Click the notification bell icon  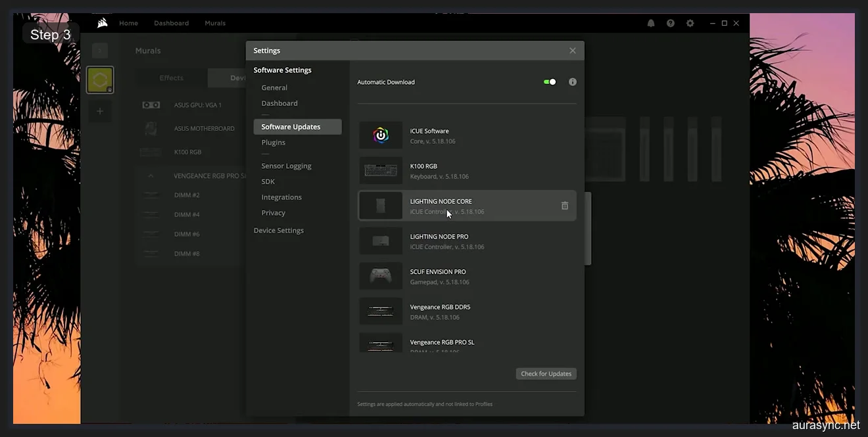[651, 23]
